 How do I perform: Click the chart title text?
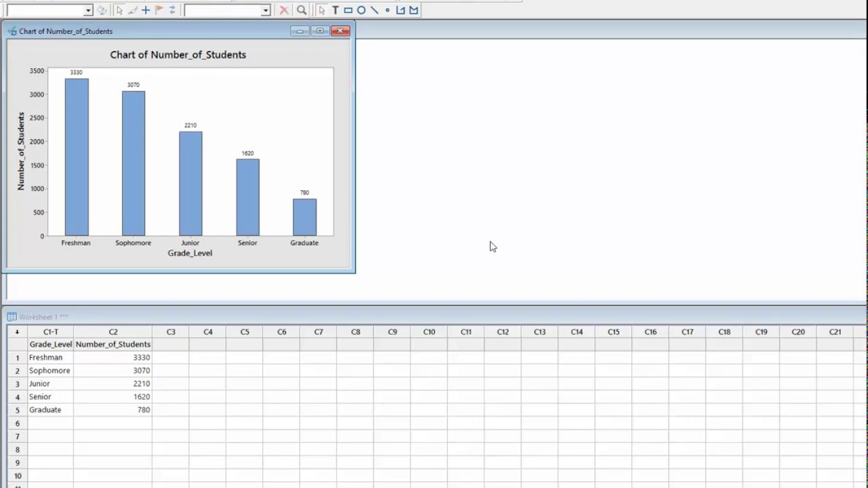pos(178,55)
